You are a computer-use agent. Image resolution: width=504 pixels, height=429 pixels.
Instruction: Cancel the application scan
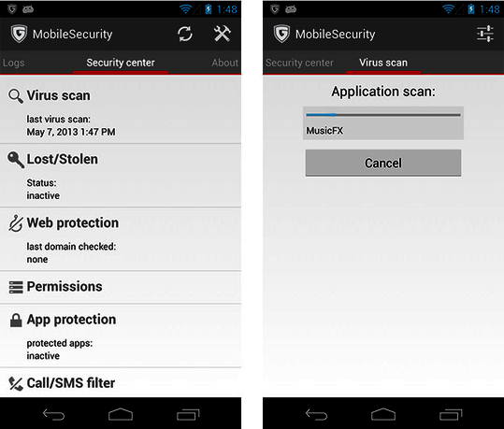click(x=383, y=163)
